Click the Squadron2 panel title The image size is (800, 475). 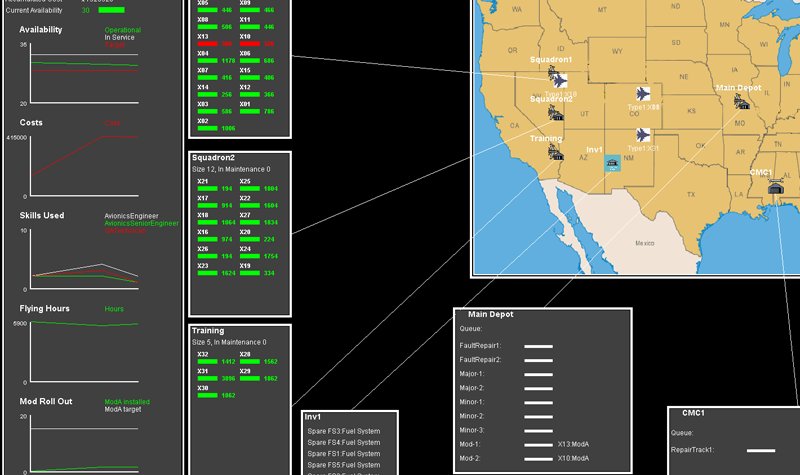pos(213,158)
